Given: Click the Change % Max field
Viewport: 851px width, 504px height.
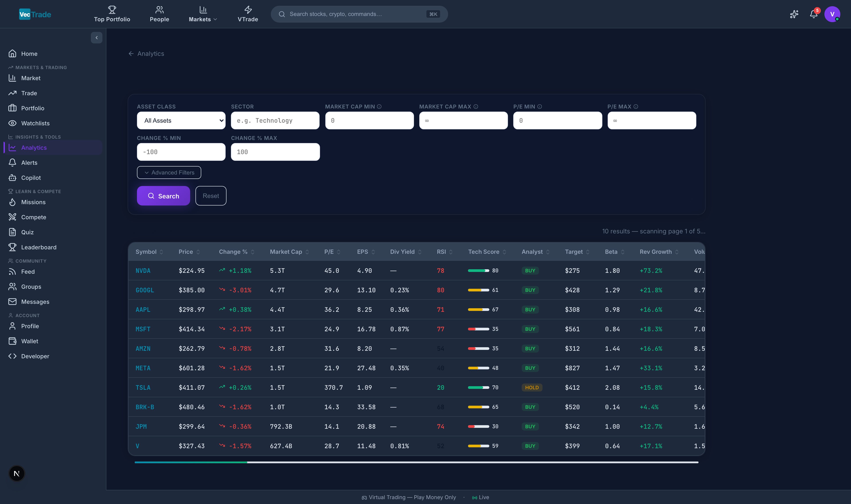Looking at the screenshot, I should click(275, 152).
